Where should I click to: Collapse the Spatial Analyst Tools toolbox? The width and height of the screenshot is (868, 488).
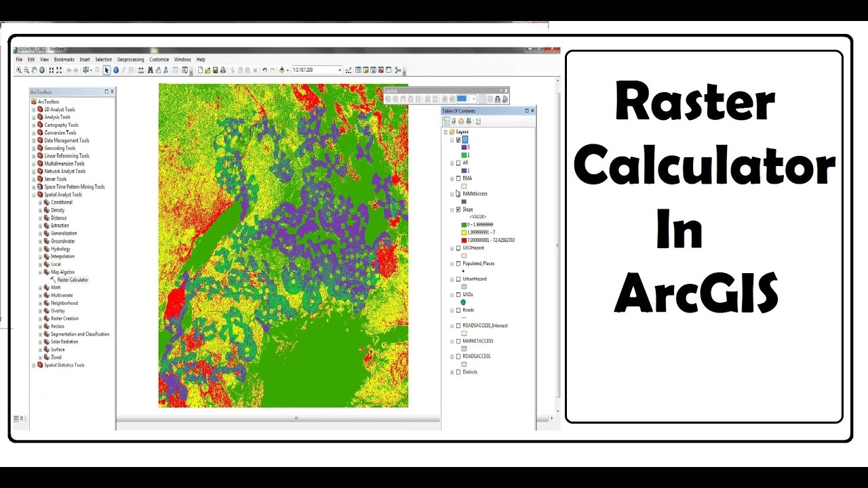34,195
